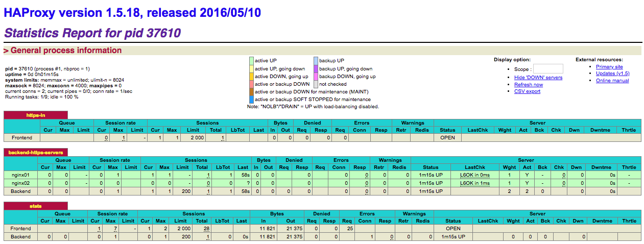The width and height of the screenshot is (644, 244).
Task: Open the backend-https-servers section header
Action: [x=35, y=153]
